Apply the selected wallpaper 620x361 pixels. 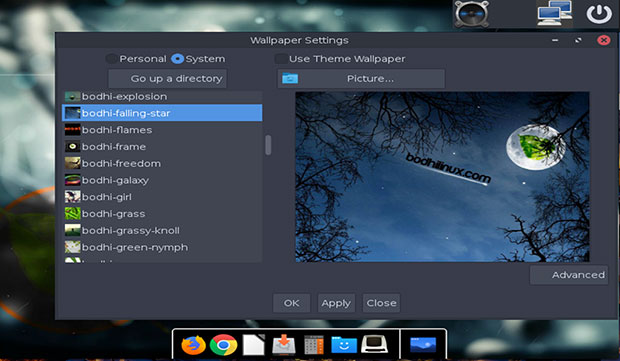point(336,303)
